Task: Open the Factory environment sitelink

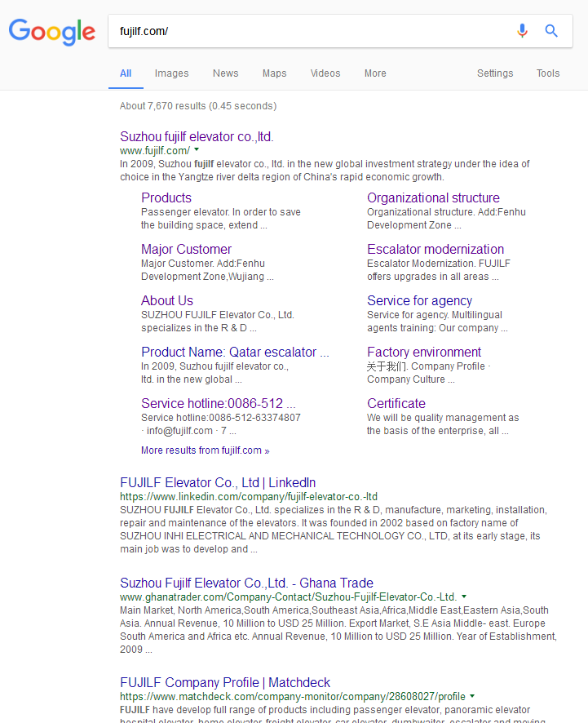Action: [x=424, y=352]
